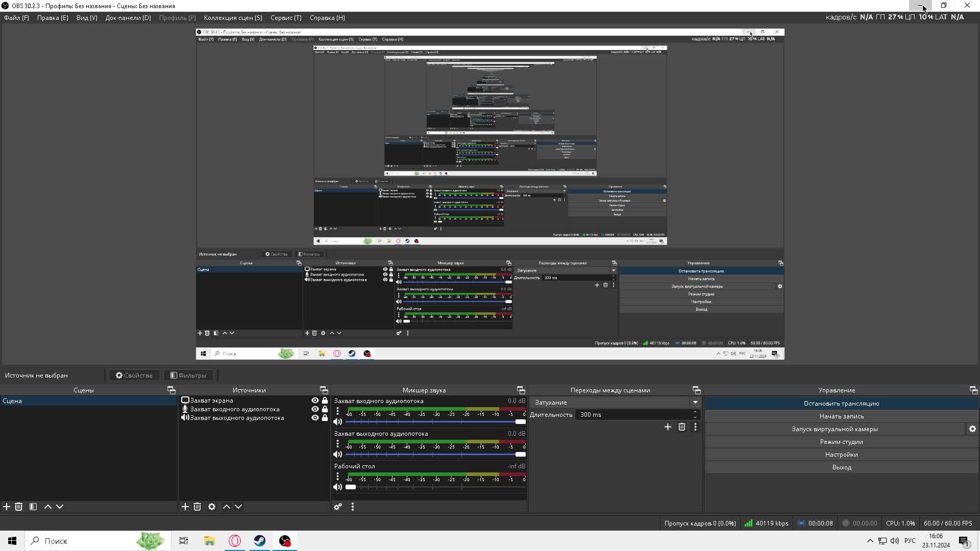980x551 pixels.
Task: Open Вид (V) menu
Action: tap(87, 17)
